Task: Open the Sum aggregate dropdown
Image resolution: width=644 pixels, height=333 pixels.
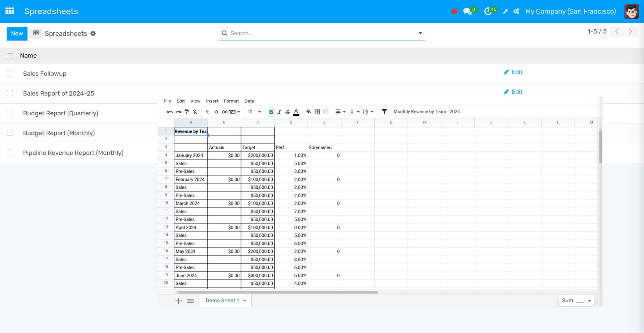Action: 577,301
